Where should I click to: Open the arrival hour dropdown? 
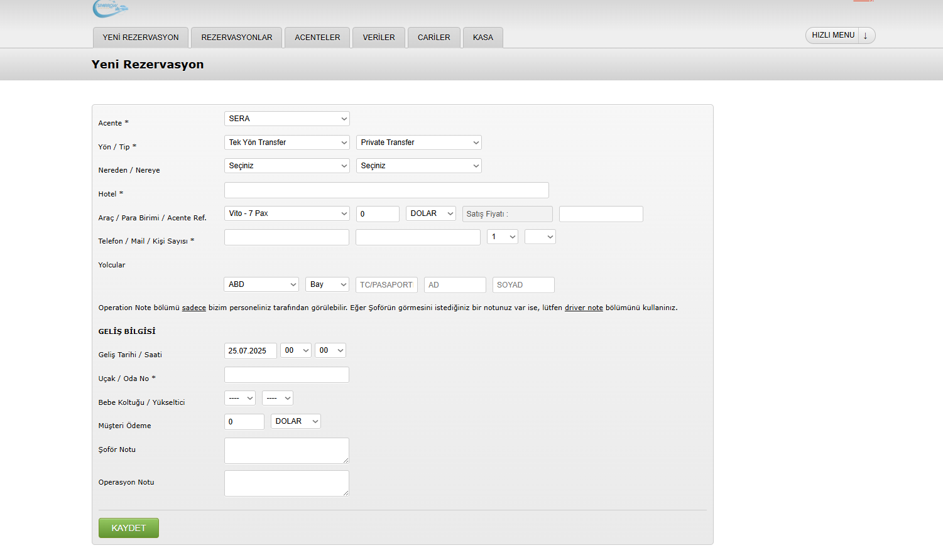click(296, 350)
